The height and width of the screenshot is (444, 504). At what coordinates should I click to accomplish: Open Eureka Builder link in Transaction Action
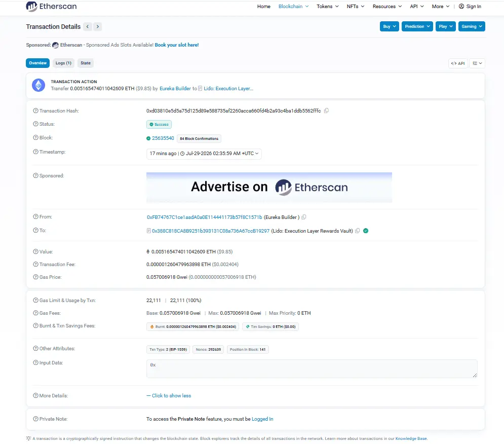[175, 89]
